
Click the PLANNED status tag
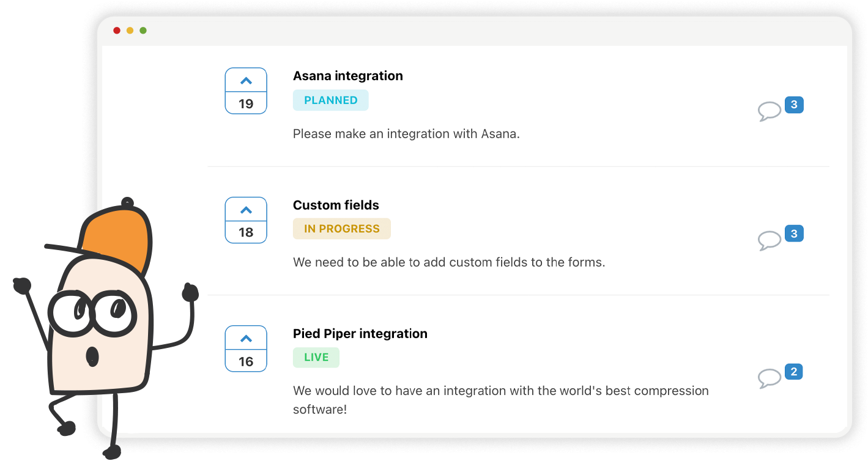(x=330, y=100)
